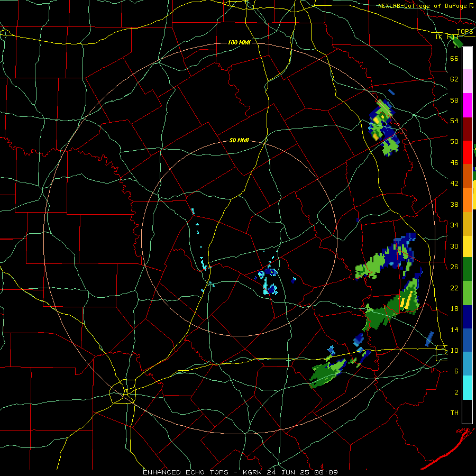
Task: Select the '2' legend value
Action: click(x=456, y=392)
